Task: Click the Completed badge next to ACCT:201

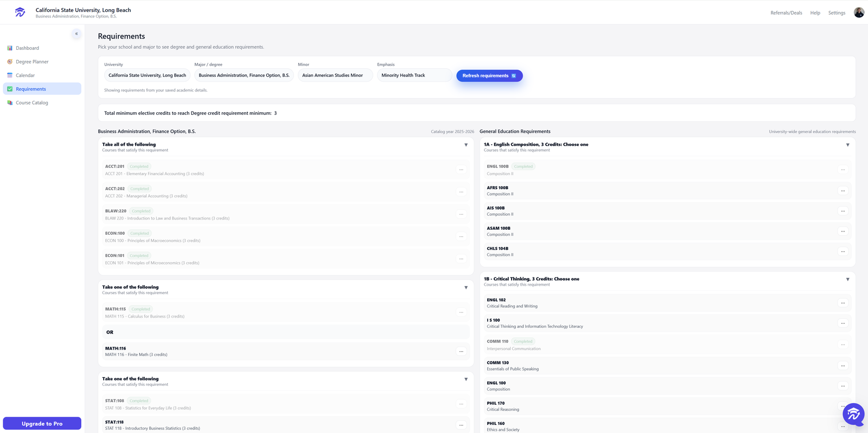Action: pos(139,166)
